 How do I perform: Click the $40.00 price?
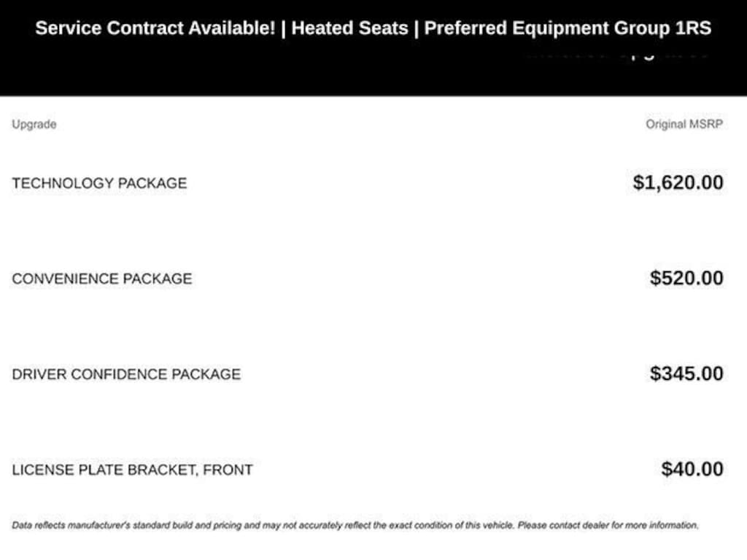point(692,469)
